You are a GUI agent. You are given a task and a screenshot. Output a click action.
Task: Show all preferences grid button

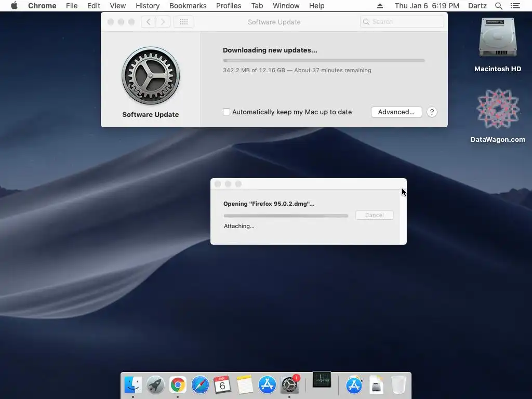(184, 22)
